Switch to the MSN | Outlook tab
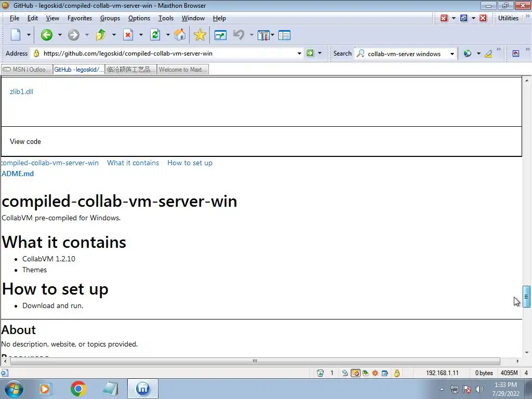Viewport: 532px width, 399px height. pyautogui.click(x=27, y=70)
